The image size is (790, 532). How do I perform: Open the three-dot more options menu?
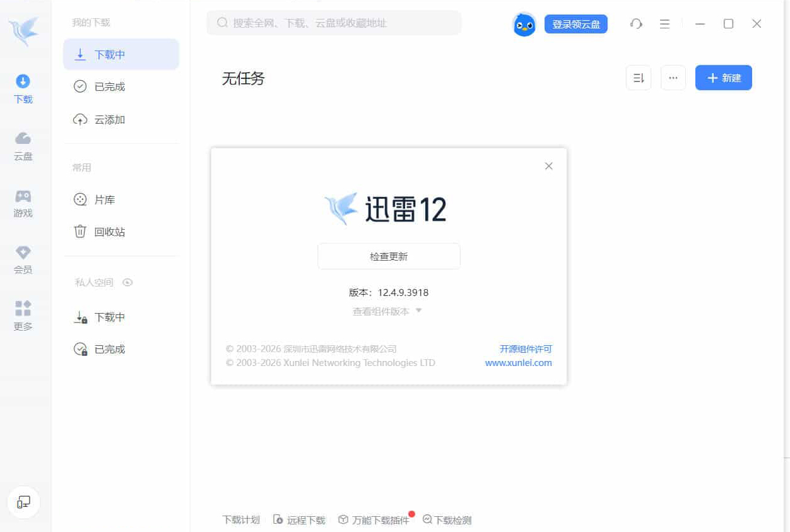click(673, 78)
